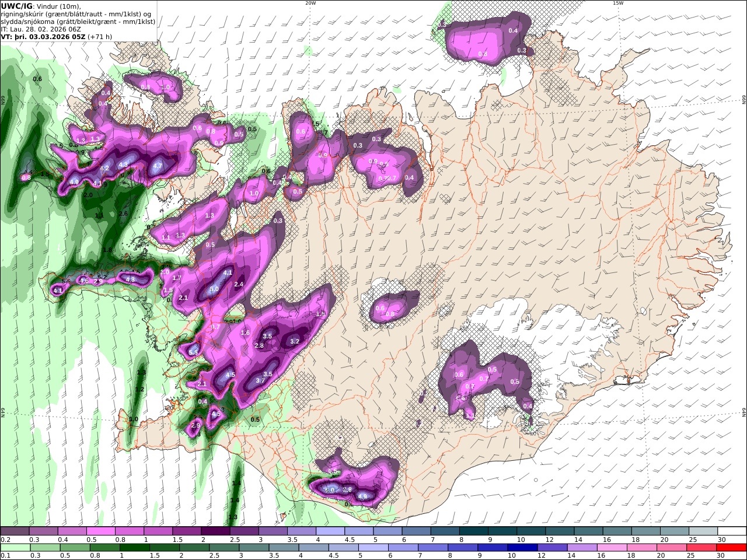This screenshot has width=747, height=560.
Task: Click the '(+71 h)' forecast offset text
Action: coord(100,37)
